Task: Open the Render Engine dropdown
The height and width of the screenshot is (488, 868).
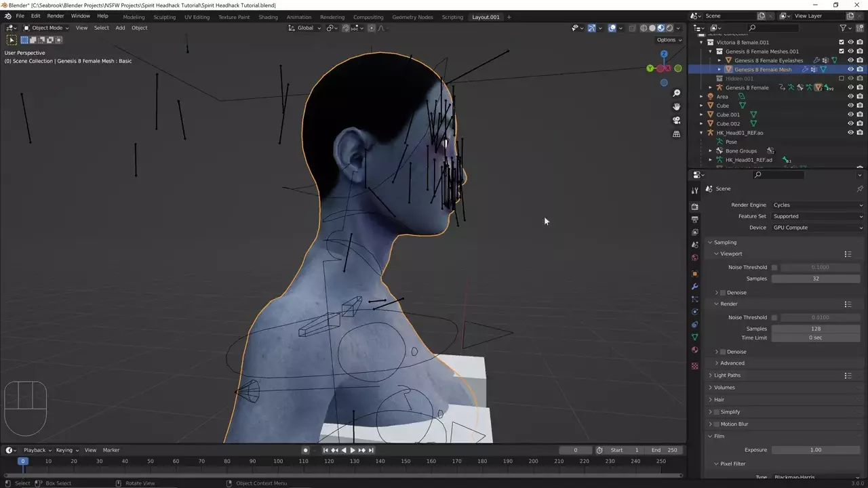Action: pos(817,205)
